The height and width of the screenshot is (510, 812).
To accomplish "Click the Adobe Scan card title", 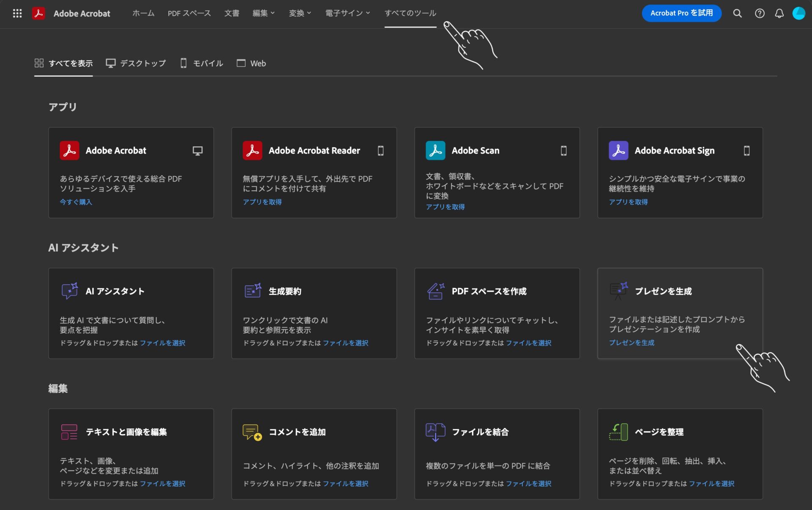I will click(x=475, y=151).
